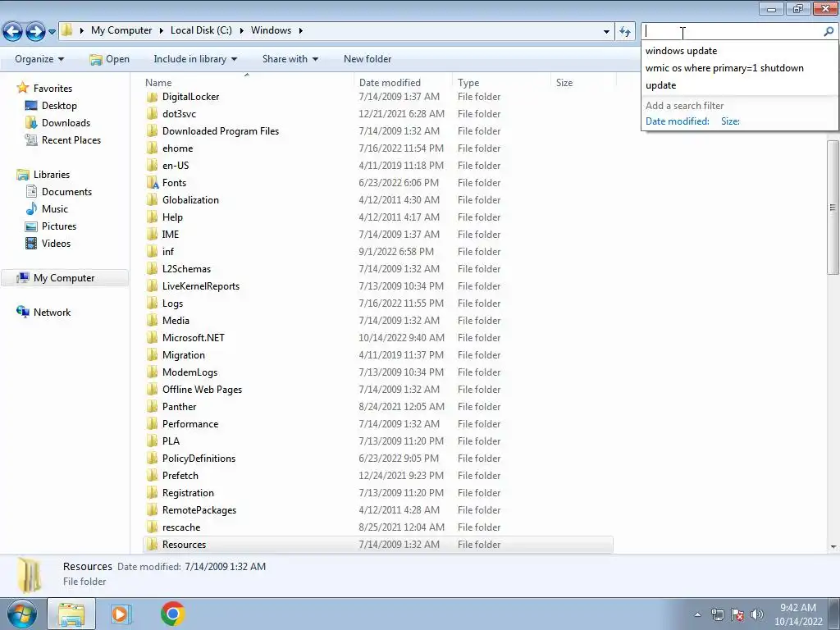
Task: Add the Date modified search filter
Action: click(x=677, y=121)
